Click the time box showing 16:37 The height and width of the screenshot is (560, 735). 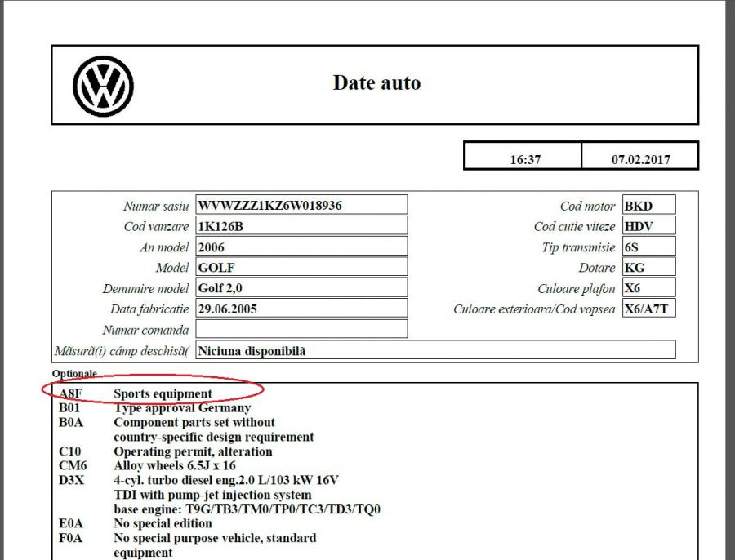click(524, 159)
